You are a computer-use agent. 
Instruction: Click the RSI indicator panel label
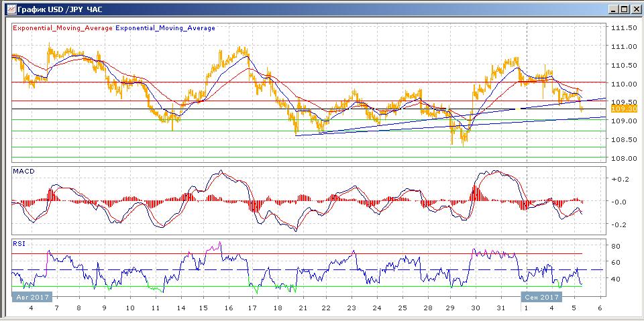[19, 244]
